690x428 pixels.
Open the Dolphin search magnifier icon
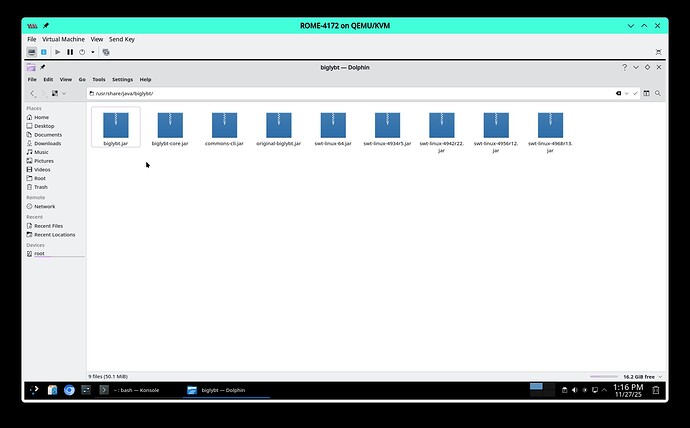pyautogui.click(x=658, y=93)
